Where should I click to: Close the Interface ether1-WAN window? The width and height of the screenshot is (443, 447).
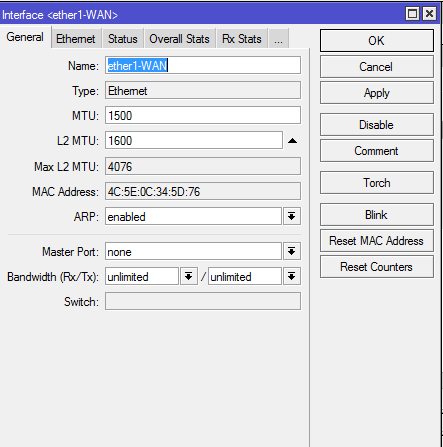point(430,14)
